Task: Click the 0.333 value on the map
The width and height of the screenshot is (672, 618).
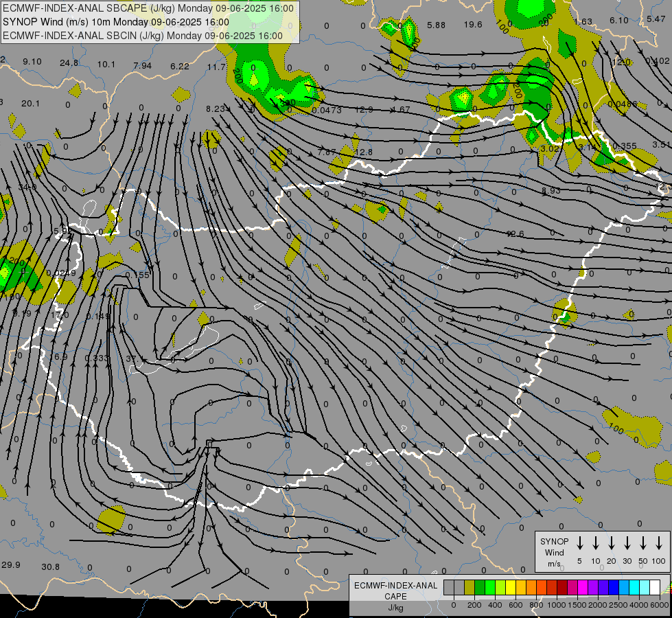Action: coord(97,358)
